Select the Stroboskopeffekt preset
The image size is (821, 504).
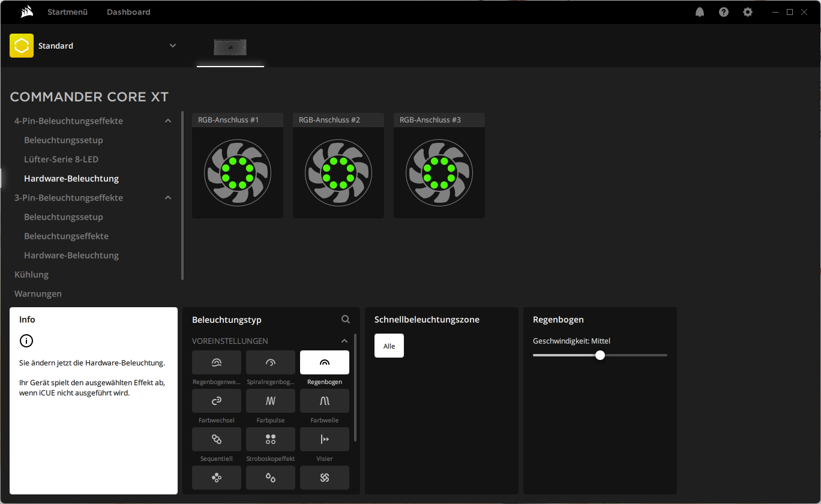point(271,439)
